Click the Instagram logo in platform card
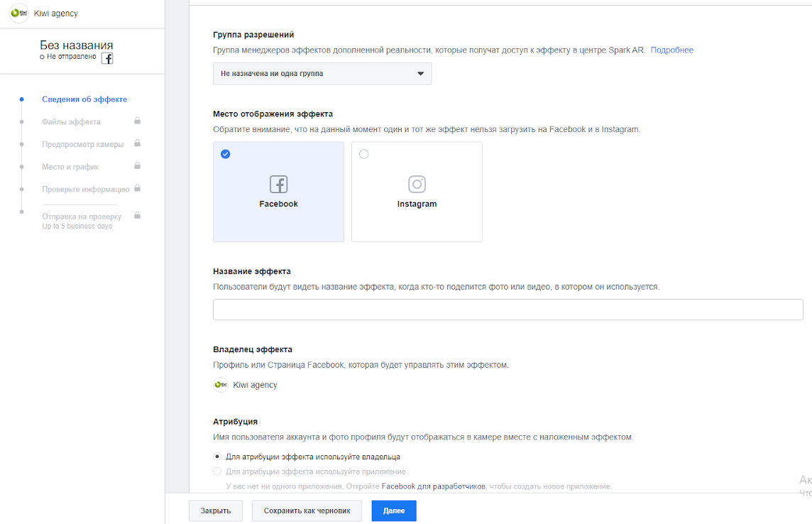The height and width of the screenshot is (524, 812). (417, 185)
